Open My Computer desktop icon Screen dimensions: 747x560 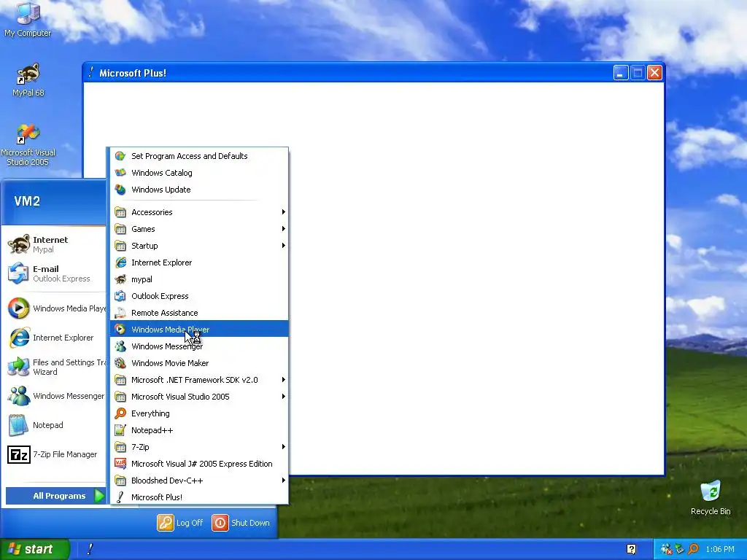[x=28, y=19]
